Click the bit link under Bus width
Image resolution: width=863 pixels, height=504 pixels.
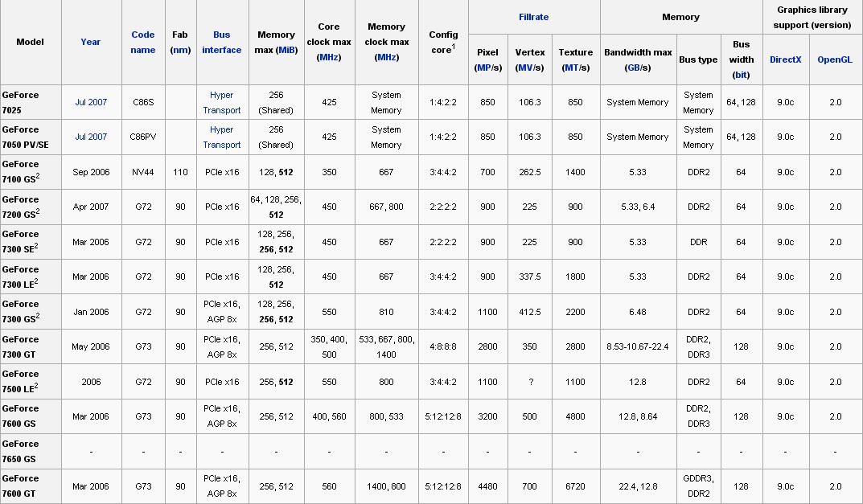coord(741,75)
